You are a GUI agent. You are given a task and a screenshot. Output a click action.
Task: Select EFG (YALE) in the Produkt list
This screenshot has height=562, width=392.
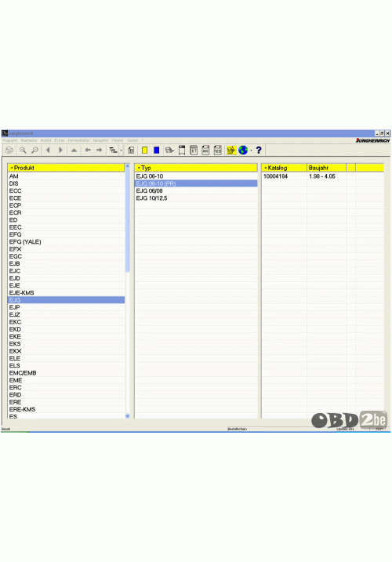point(66,242)
